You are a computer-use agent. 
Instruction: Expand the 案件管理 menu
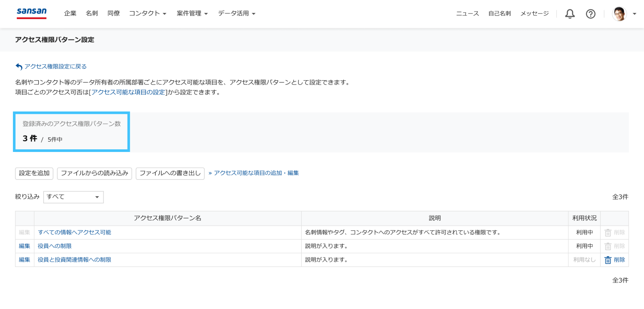(192, 14)
